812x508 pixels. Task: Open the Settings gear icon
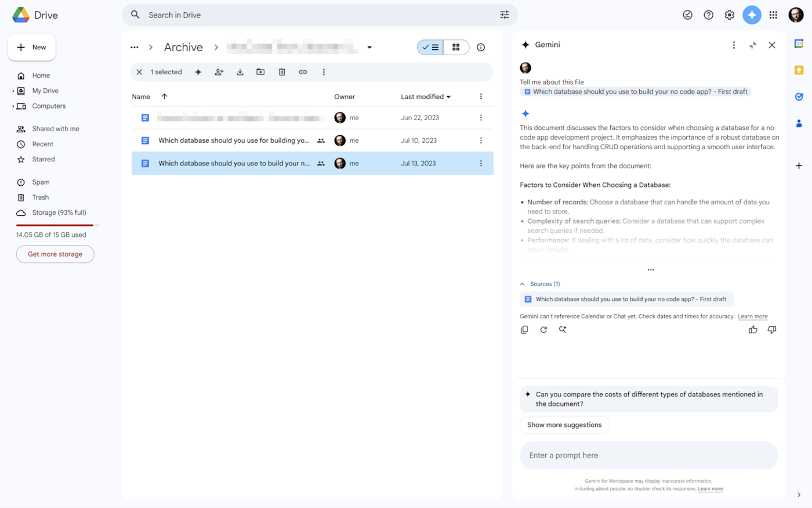729,15
